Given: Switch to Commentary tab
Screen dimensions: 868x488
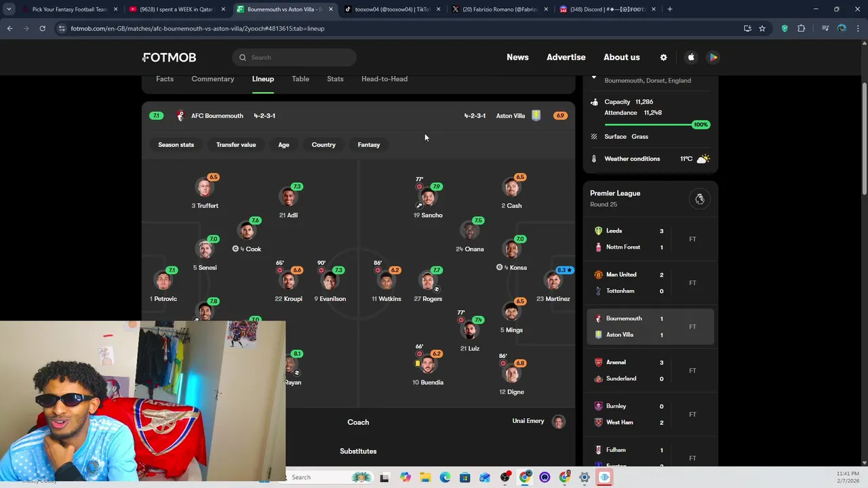Looking at the screenshot, I should 213,79.
